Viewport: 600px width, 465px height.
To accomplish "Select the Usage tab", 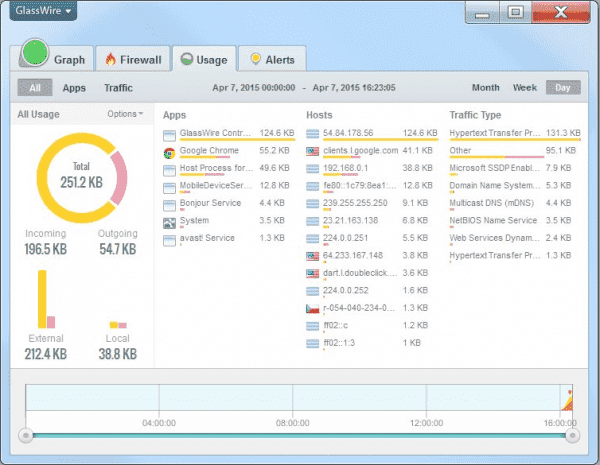I will [204, 59].
